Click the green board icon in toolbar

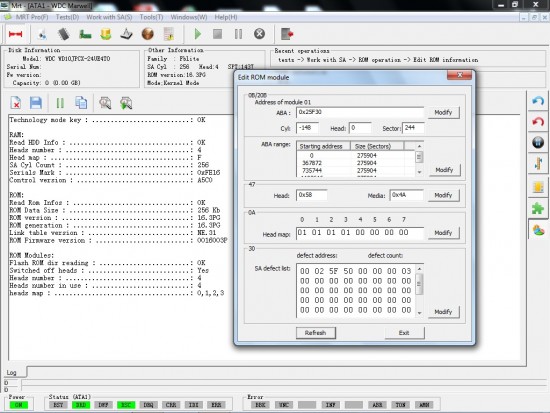85,34
